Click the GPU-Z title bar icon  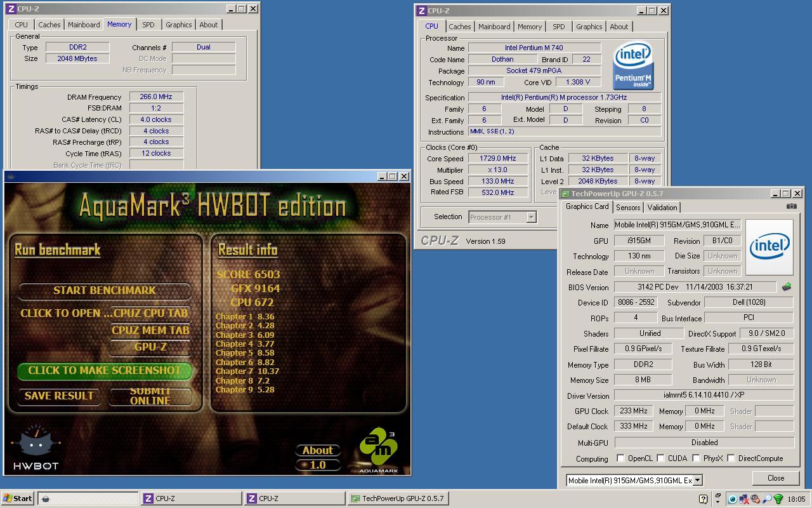(565, 194)
